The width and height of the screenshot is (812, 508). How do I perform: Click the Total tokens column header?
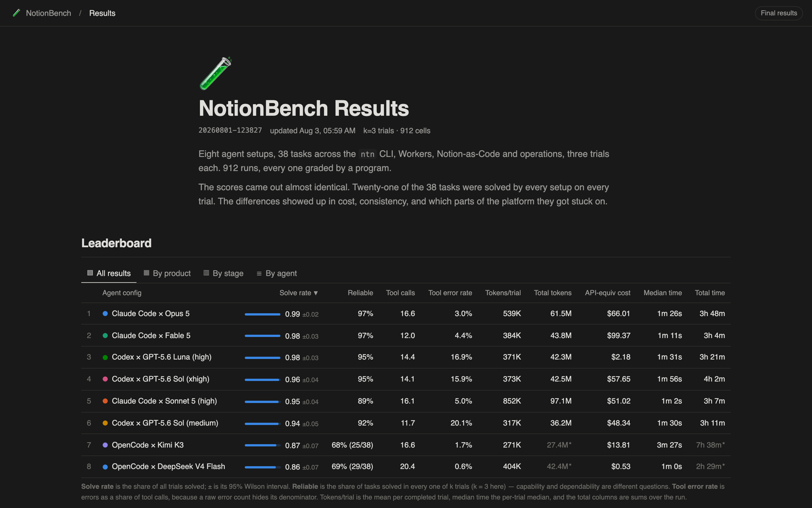553,293
